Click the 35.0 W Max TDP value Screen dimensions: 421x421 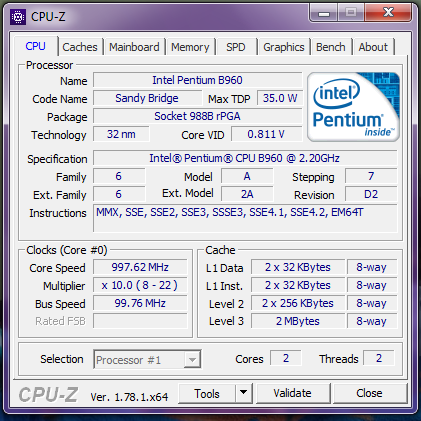(x=280, y=98)
